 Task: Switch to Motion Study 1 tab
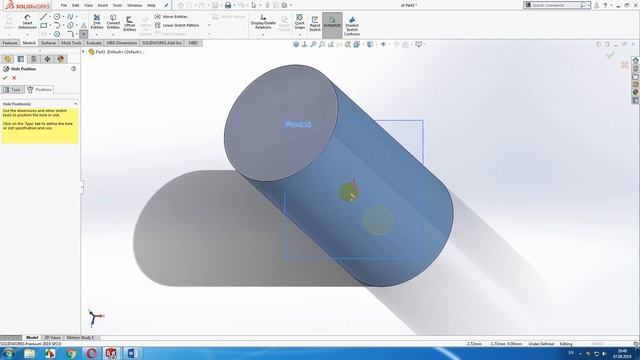tap(80, 338)
